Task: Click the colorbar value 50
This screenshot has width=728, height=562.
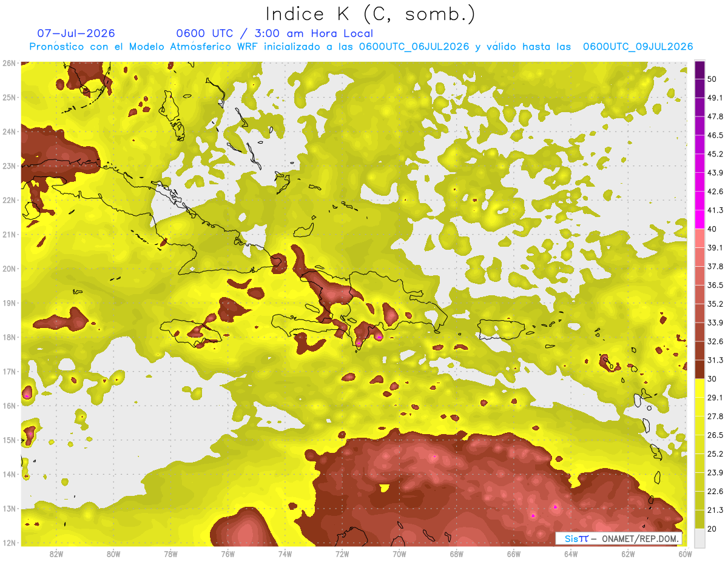Action: (x=713, y=79)
